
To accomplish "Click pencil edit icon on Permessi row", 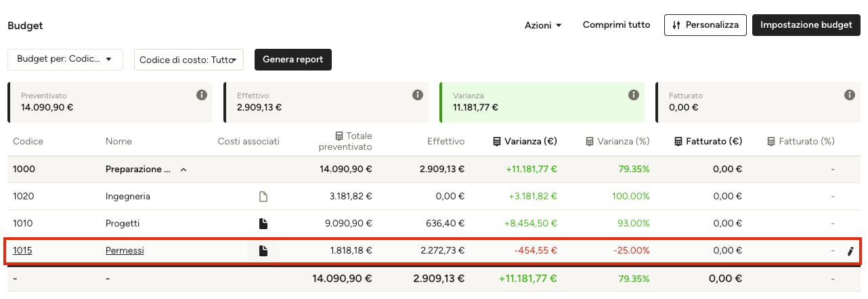I will click(850, 251).
